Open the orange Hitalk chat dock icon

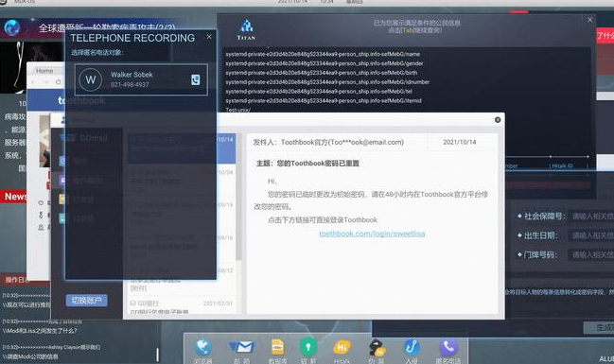coord(342,347)
